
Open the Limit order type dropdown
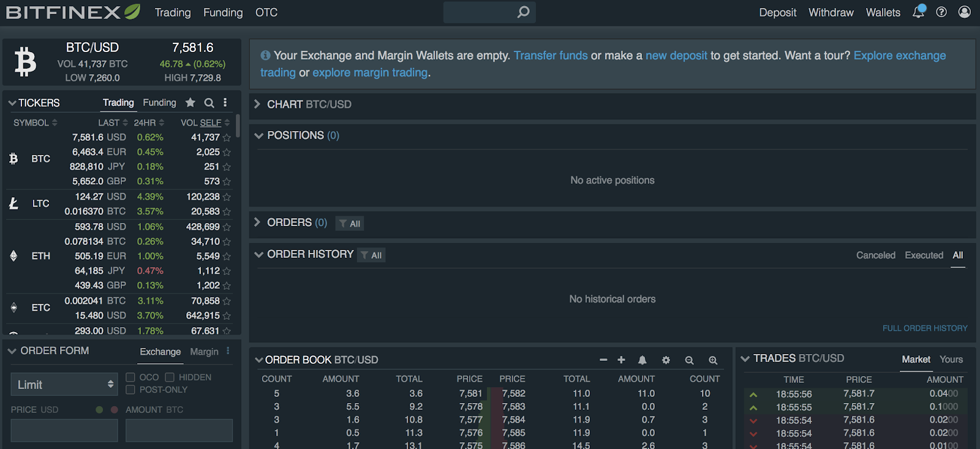tap(64, 384)
